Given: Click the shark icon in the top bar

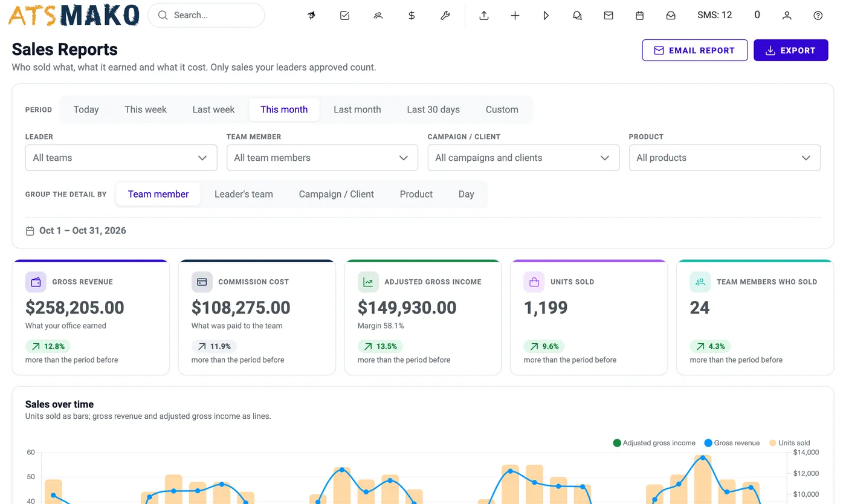Looking at the screenshot, I should pos(311,16).
